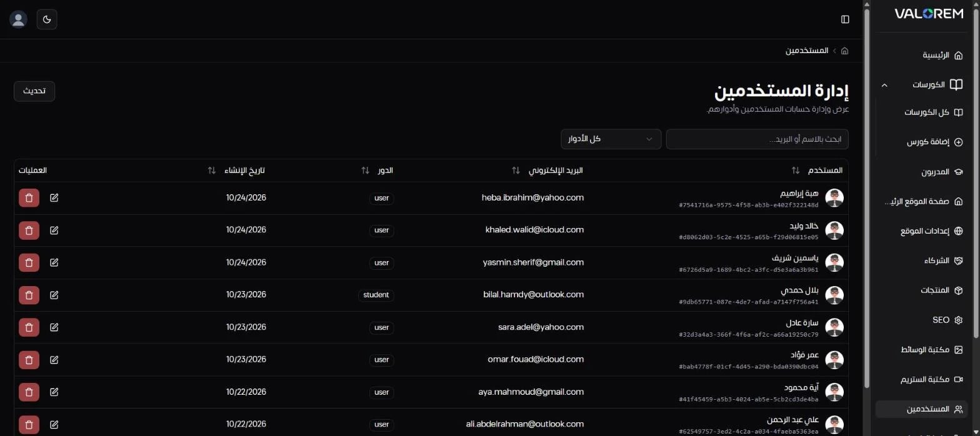
Task: Edit user عمر فؤاد
Action: point(54,360)
